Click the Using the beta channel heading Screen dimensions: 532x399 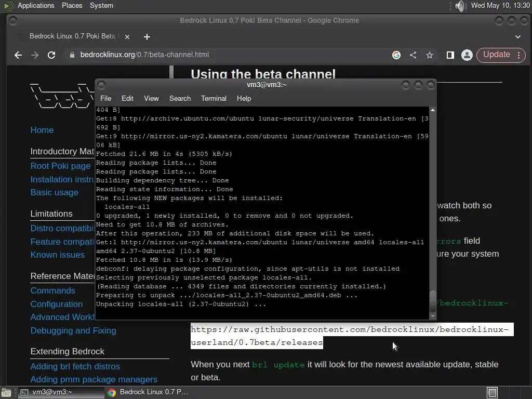tap(263, 74)
